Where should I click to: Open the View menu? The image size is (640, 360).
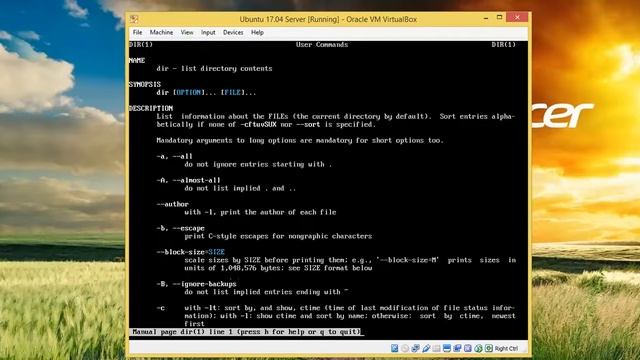tap(187, 32)
